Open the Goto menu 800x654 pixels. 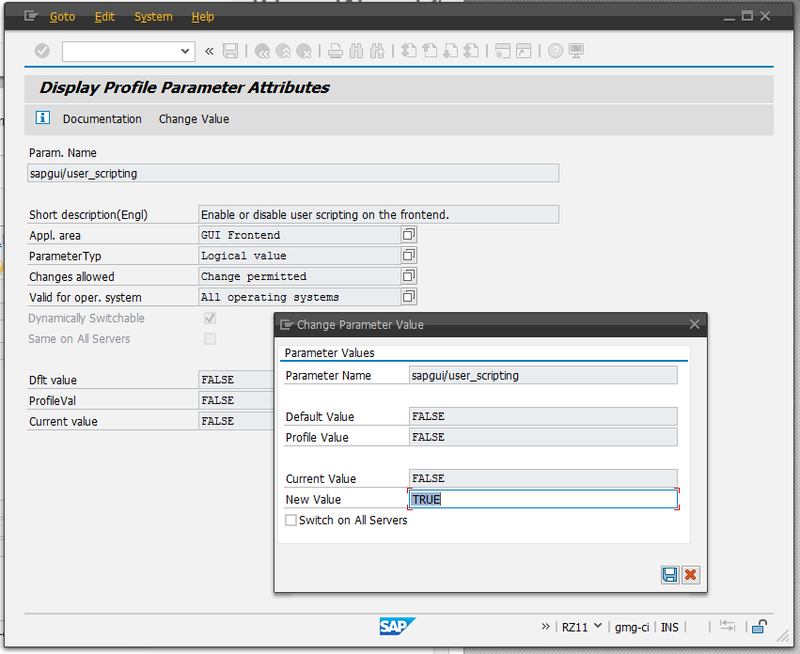[x=62, y=17]
